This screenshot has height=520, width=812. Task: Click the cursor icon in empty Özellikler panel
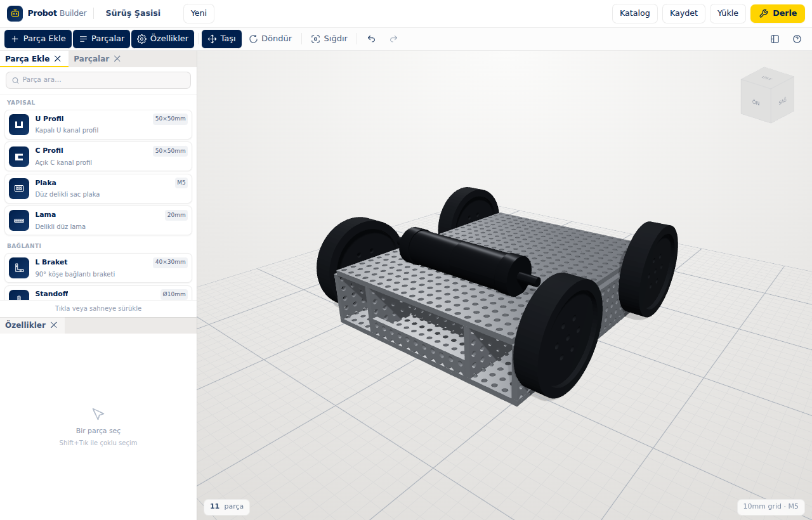tap(98, 414)
